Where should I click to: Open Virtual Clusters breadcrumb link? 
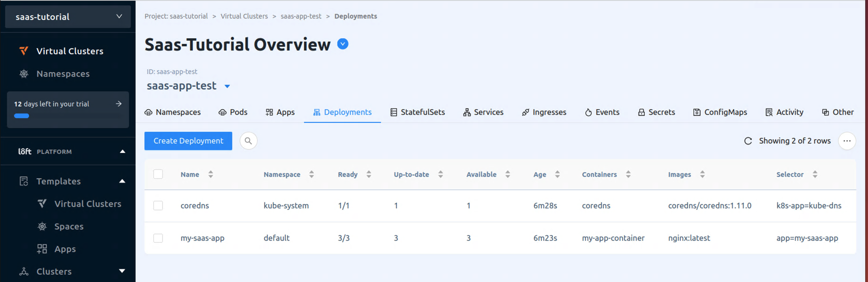pyautogui.click(x=244, y=16)
